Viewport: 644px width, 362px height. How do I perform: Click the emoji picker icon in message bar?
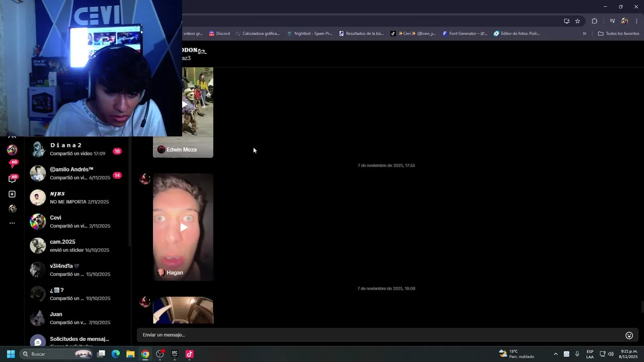click(629, 335)
